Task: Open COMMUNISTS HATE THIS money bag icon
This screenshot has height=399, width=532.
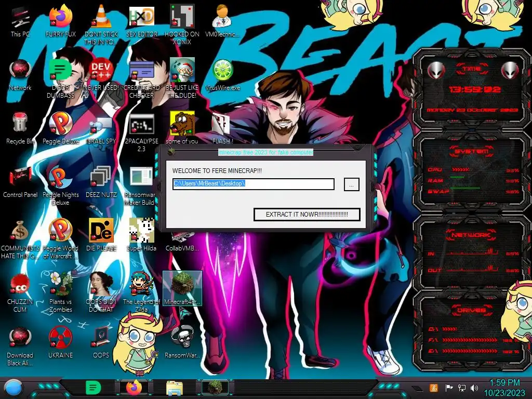Action: (20, 240)
